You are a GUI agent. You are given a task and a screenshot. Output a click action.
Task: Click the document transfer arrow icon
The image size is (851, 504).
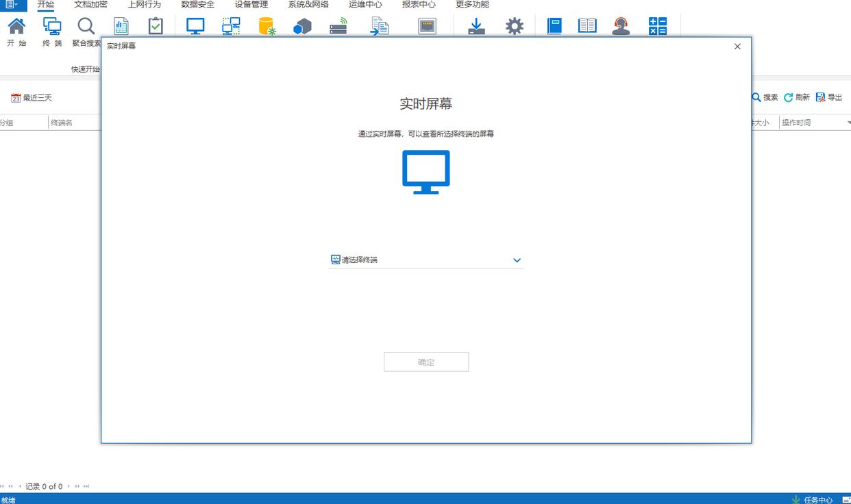pyautogui.click(x=379, y=26)
